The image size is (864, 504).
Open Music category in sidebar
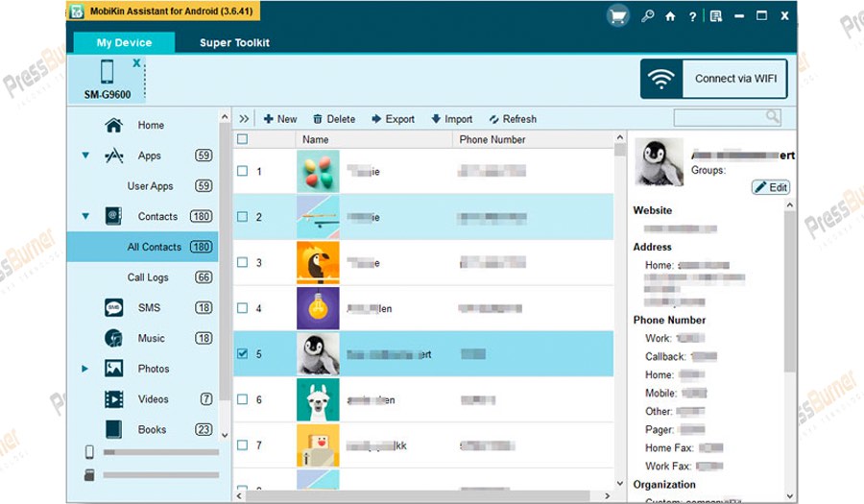click(151, 339)
